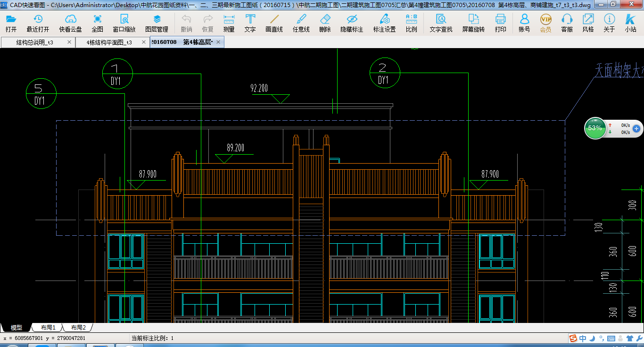Open the 账号 account panel
Screen dimensions: 644x347
click(x=524, y=23)
